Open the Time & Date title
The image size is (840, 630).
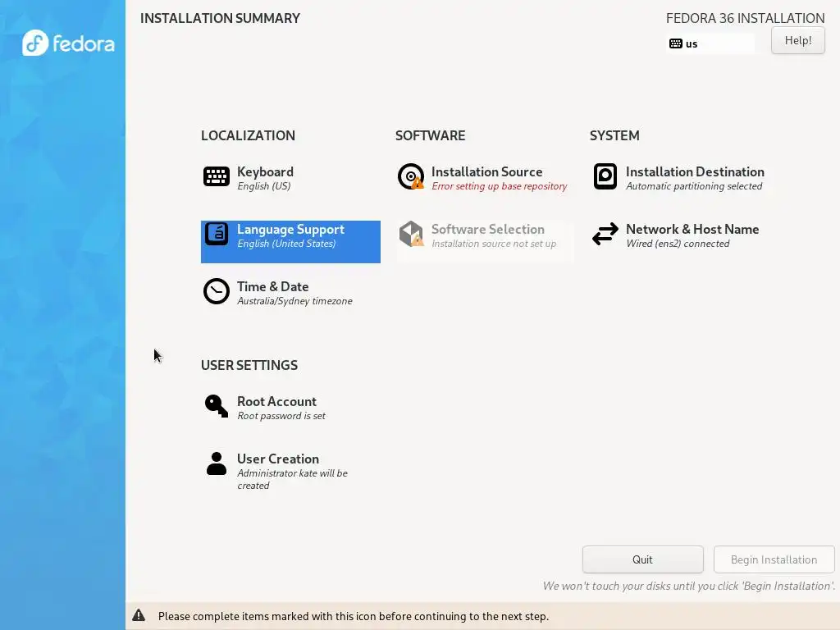tap(272, 286)
